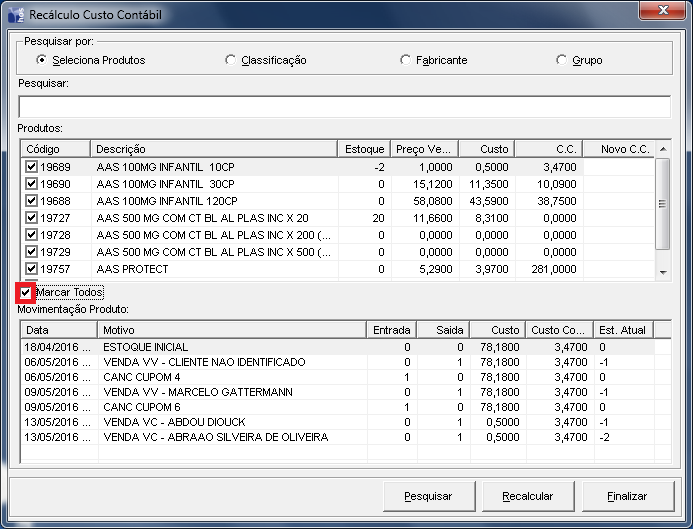Screen dimensions: 693x529
Task: Toggle checkbox for product 19727
Action: click(x=32, y=218)
